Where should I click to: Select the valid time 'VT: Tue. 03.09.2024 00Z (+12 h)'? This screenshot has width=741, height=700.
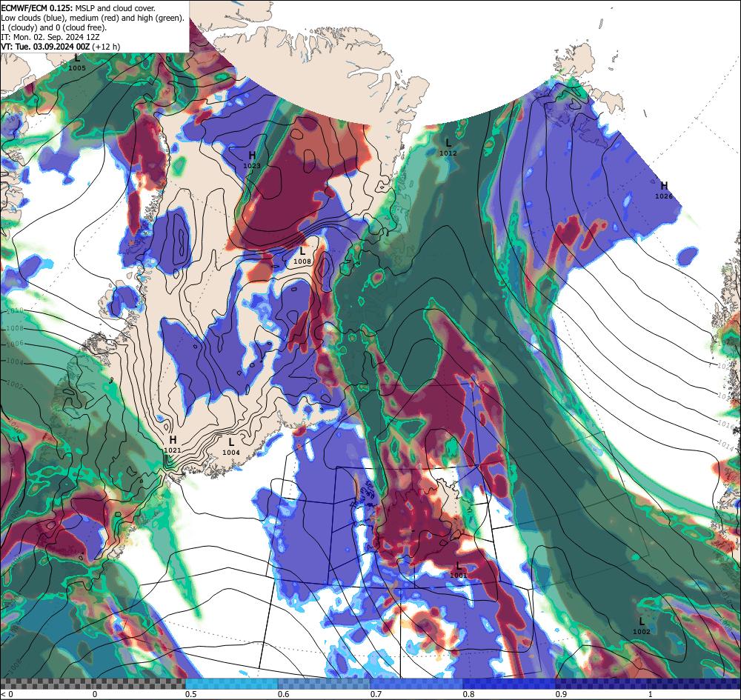point(61,47)
